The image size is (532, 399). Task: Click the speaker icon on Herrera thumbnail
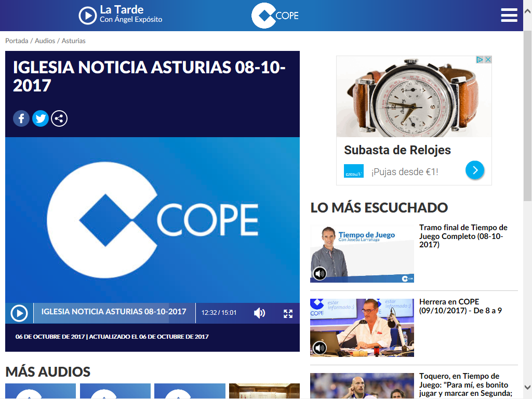click(320, 348)
